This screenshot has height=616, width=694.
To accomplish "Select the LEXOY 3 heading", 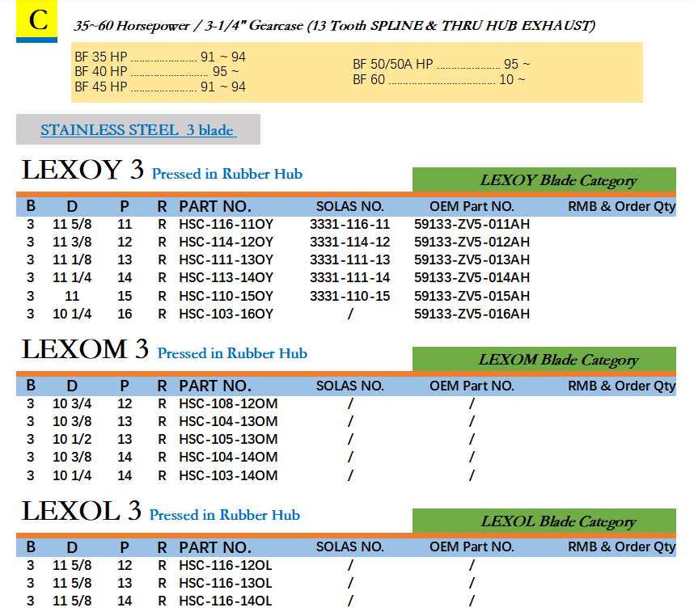I will pyautogui.click(x=83, y=170).
